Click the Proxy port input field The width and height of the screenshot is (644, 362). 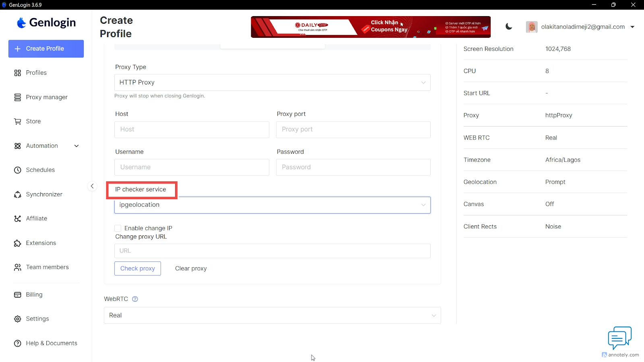[x=353, y=130]
